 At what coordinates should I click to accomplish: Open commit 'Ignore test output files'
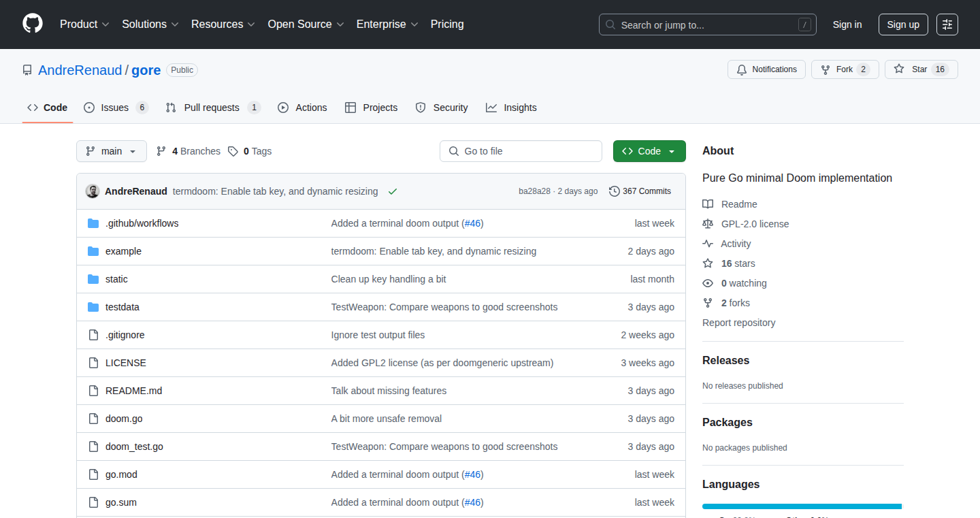coord(378,335)
